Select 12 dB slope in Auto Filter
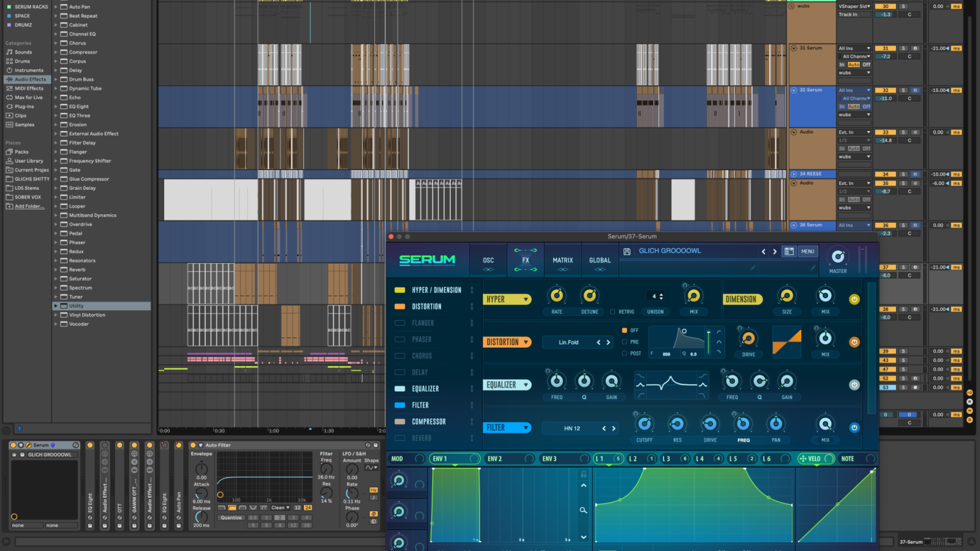980x551 pixels. [x=297, y=508]
